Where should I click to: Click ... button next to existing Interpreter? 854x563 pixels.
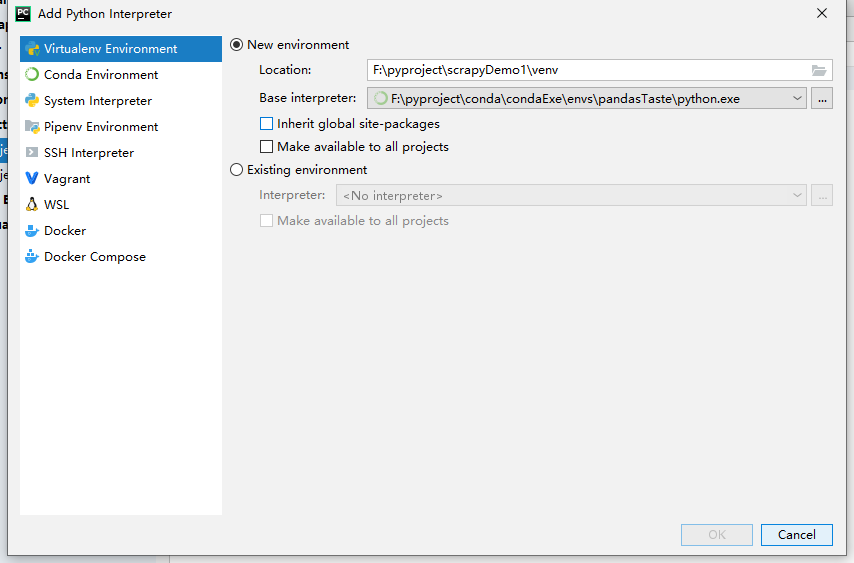pyautogui.click(x=822, y=195)
